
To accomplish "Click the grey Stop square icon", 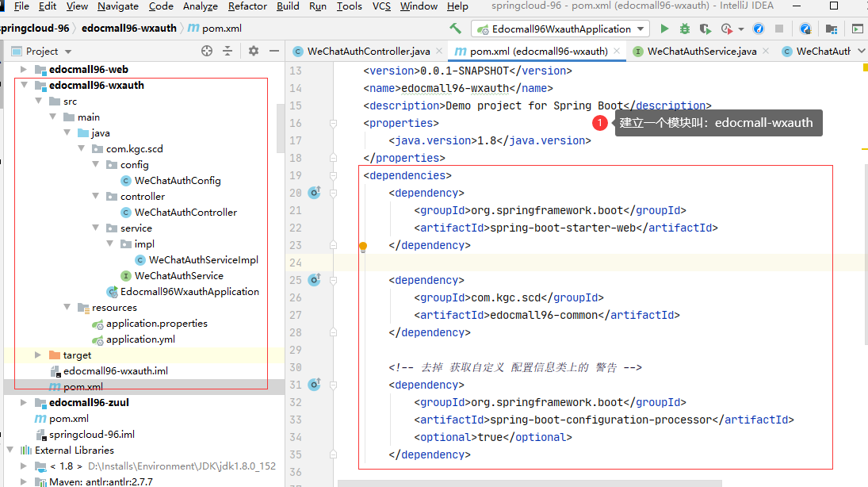I will point(779,29).
